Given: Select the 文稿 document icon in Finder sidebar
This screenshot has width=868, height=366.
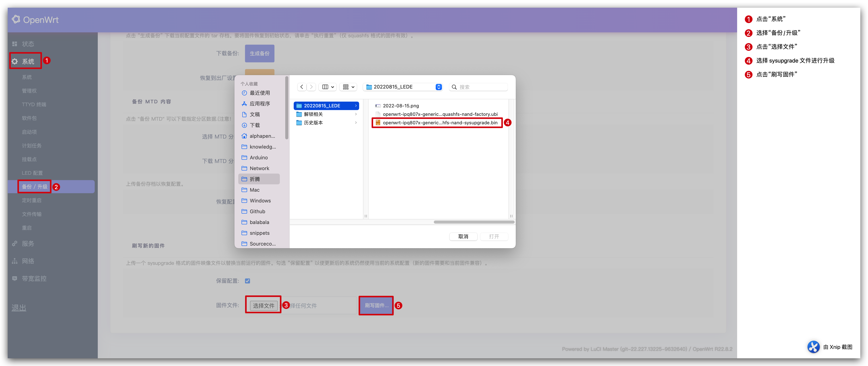Looking at the screenshot, I should point(244,114).
